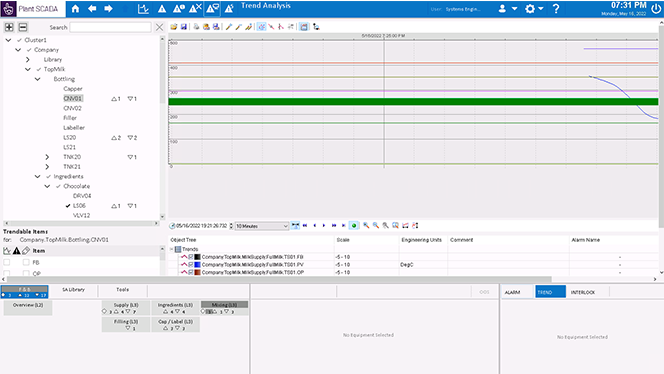The width and height of the screenshot is (664, 374).
Task: Step back with single left arrow
Action: point(315,225)
